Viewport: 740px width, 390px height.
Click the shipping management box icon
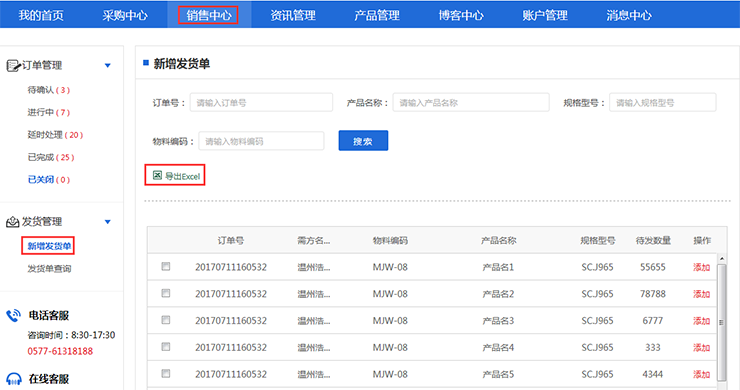[12, 222]
